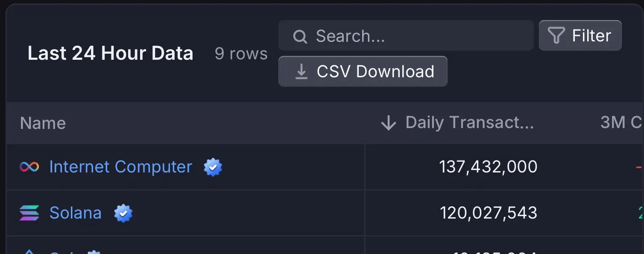Viewport: 644px width, 254px height.
Task: Click the magnifying glass search icon
Action: [x=300, y=36]
